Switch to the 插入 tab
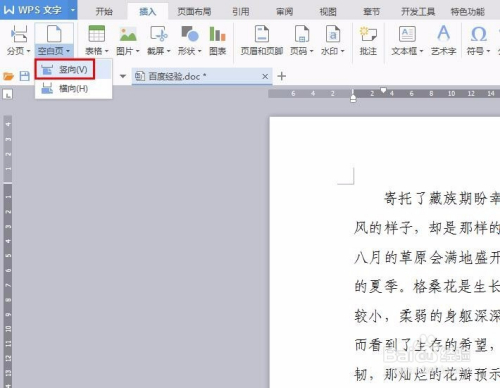 148,12
